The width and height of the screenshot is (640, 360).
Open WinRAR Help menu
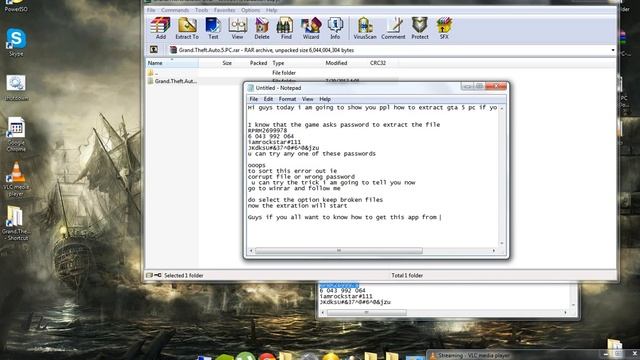coord(271,10)
